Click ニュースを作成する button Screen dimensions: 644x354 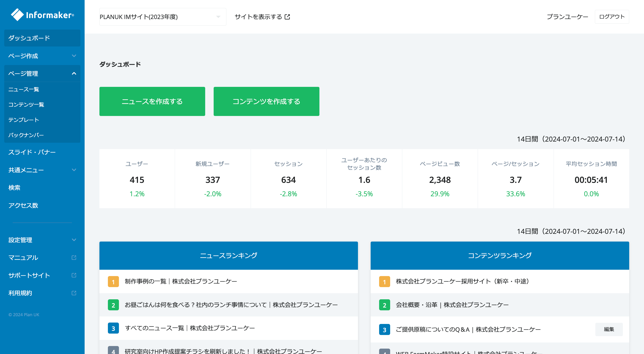152,101
